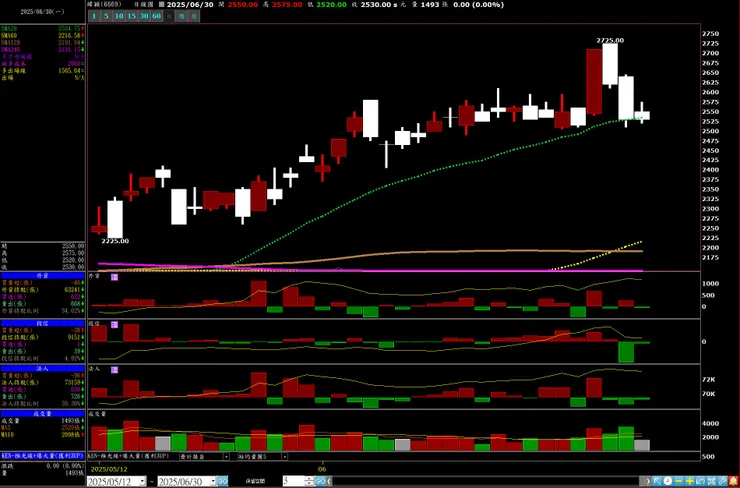Click the 06 month marker on the time axis
The image size is (740, 488).
[322, 470]
